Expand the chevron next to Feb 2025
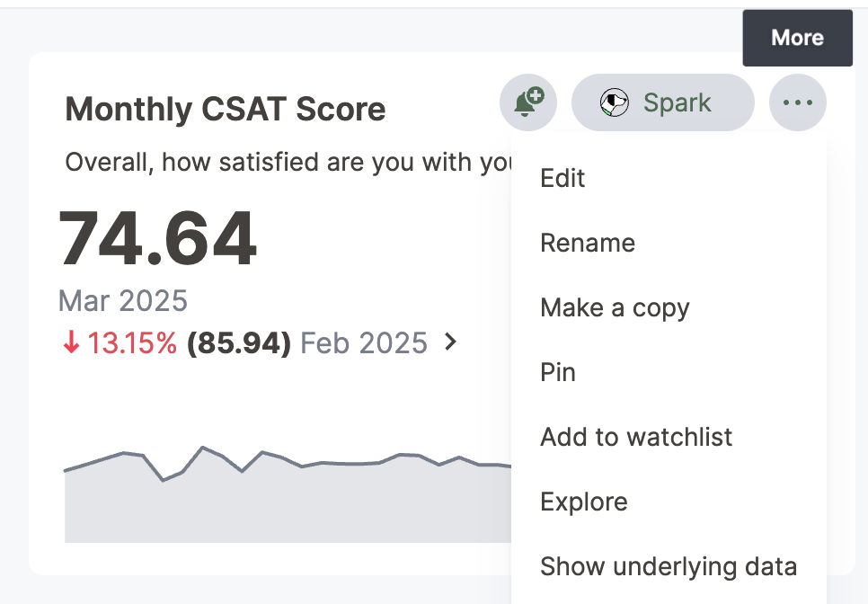The image size is (868, 604). coord(451,342)
